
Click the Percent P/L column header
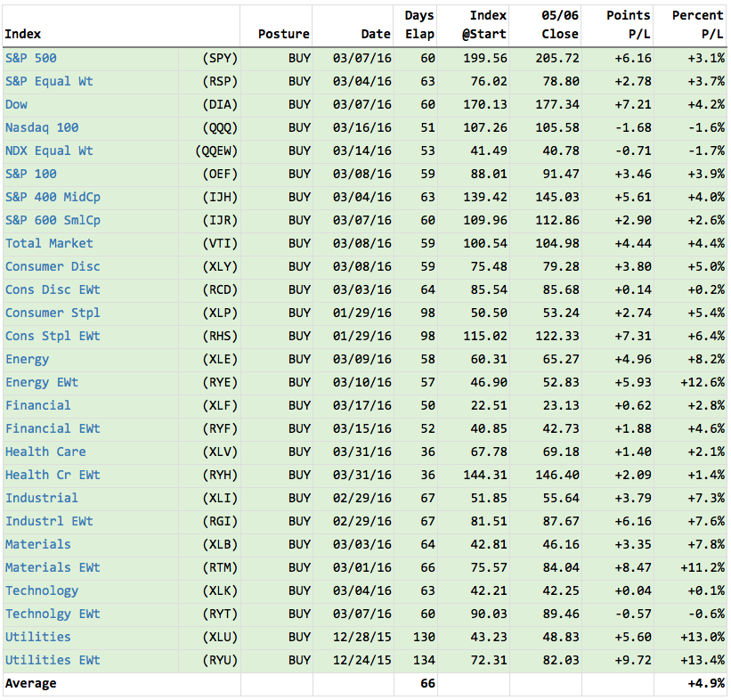click(698, 25)
